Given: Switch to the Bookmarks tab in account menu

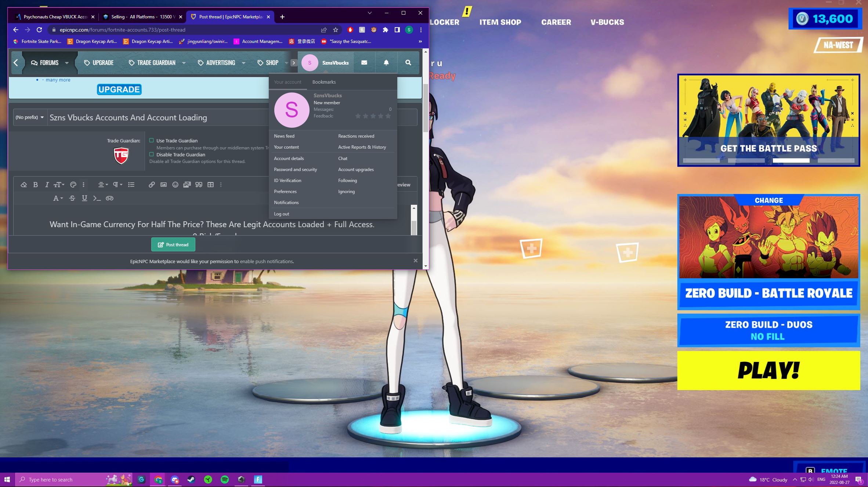Looking at the screenshot, I should pos(324,82).
